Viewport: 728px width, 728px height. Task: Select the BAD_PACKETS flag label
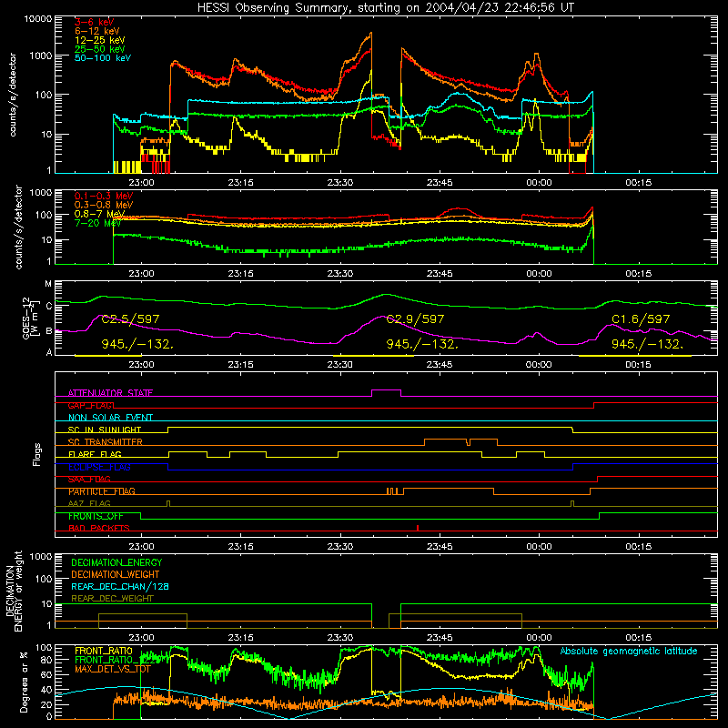click(99, 528)
